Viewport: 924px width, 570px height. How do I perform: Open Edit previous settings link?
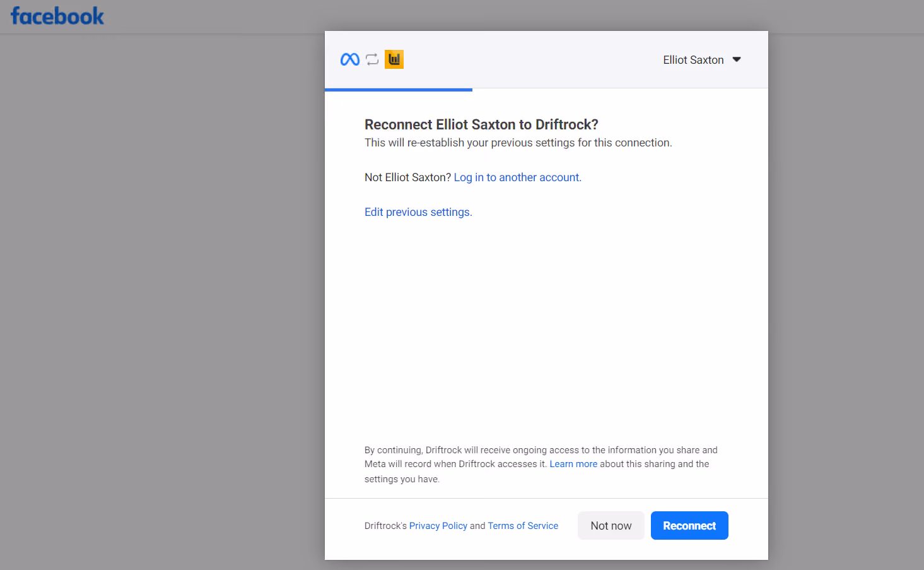[x=418, y=212]
